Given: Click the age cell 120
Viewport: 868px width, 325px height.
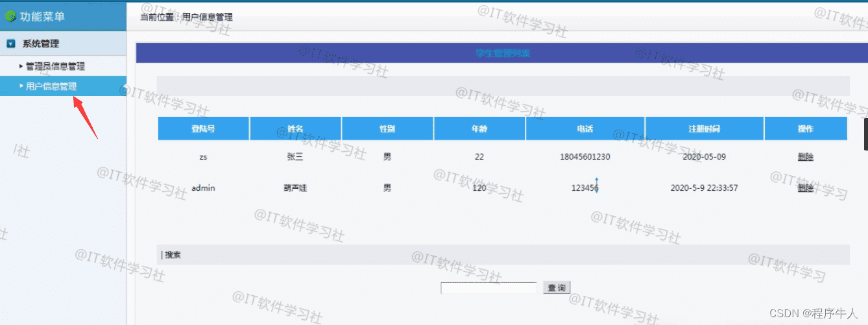Looking at the screenshot, I should [x=479, y=188].
